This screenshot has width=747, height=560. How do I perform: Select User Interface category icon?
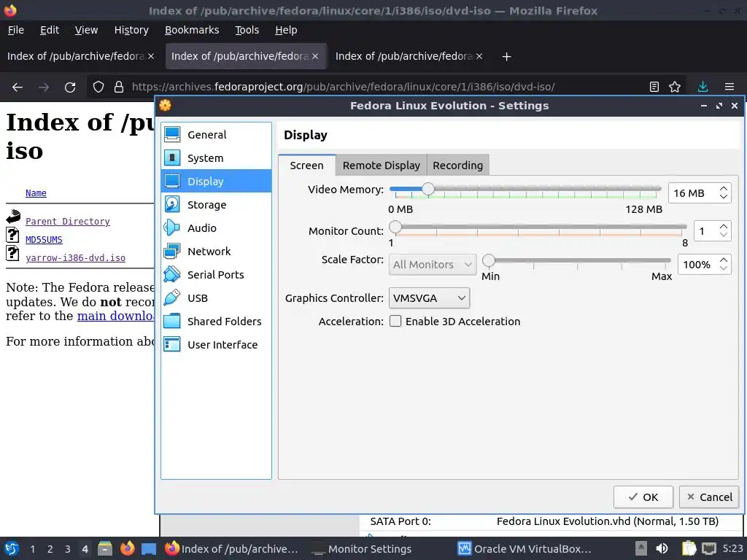[x=172, y=344]
